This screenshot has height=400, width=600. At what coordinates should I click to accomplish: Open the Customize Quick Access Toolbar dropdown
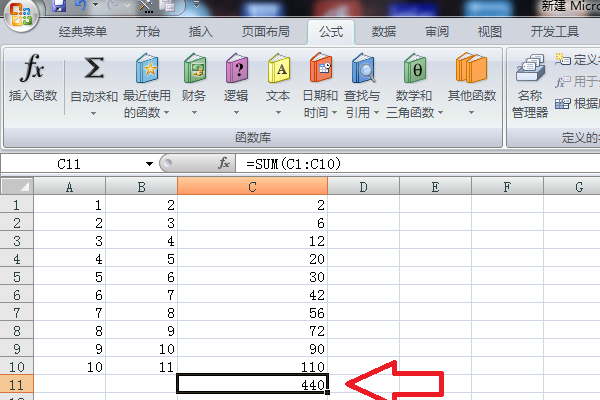click(x=196, y=5)
